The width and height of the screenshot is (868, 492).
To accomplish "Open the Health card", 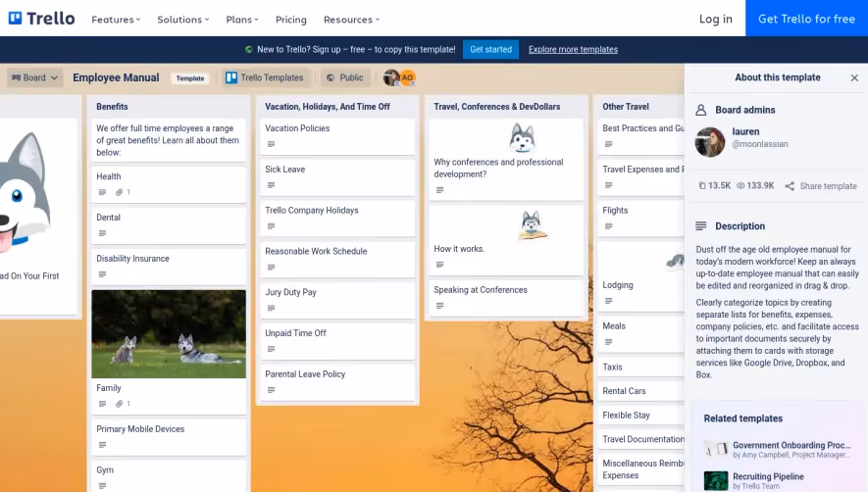I will pyautogui.click(x=169, y=183).
